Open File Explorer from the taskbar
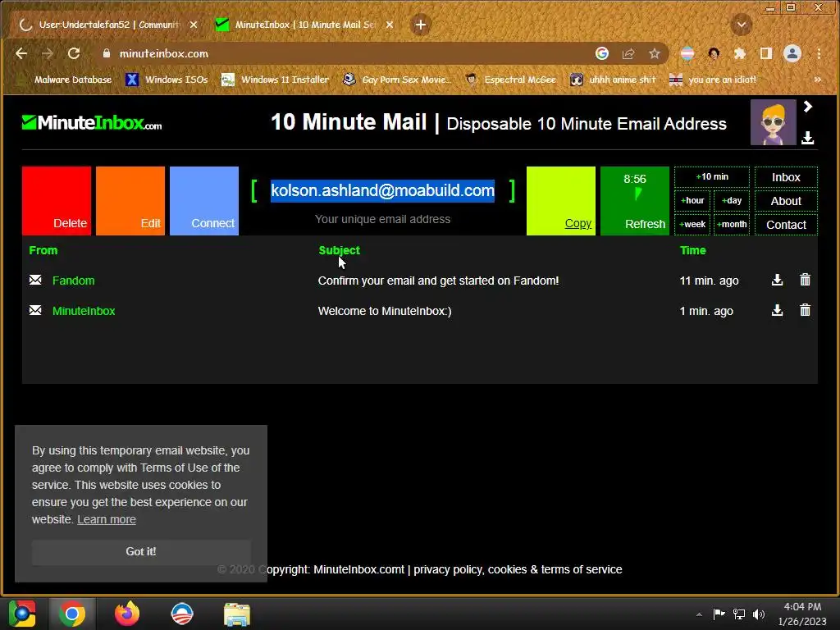This screenshot has height=630, width=840. point(237,614)
